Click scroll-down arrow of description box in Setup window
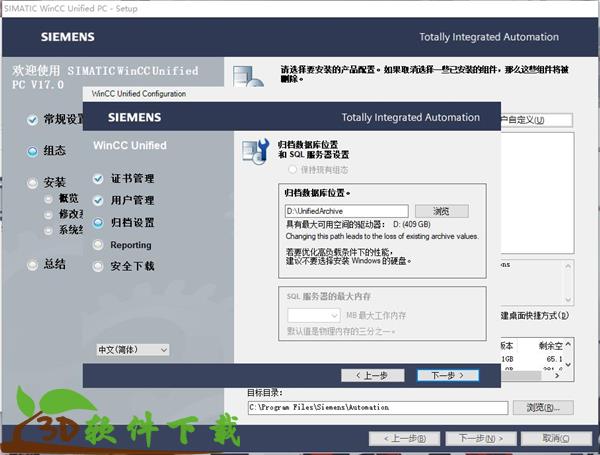The width and height of the screenshot is (600, 455). (568, 300)
